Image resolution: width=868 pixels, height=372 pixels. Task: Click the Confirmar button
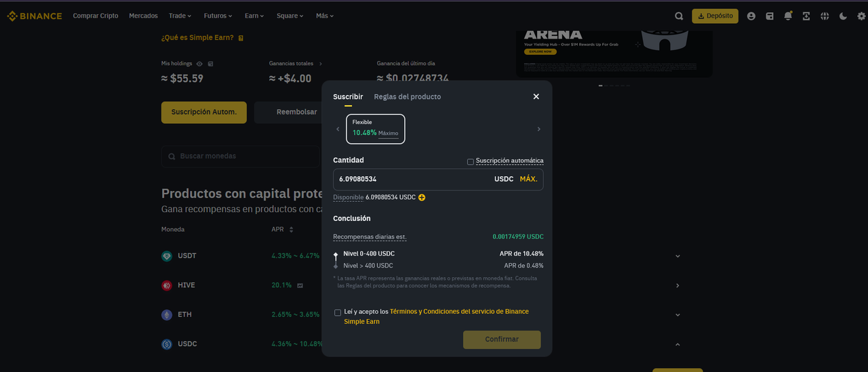pyautogui.click(x=502, y=339)
